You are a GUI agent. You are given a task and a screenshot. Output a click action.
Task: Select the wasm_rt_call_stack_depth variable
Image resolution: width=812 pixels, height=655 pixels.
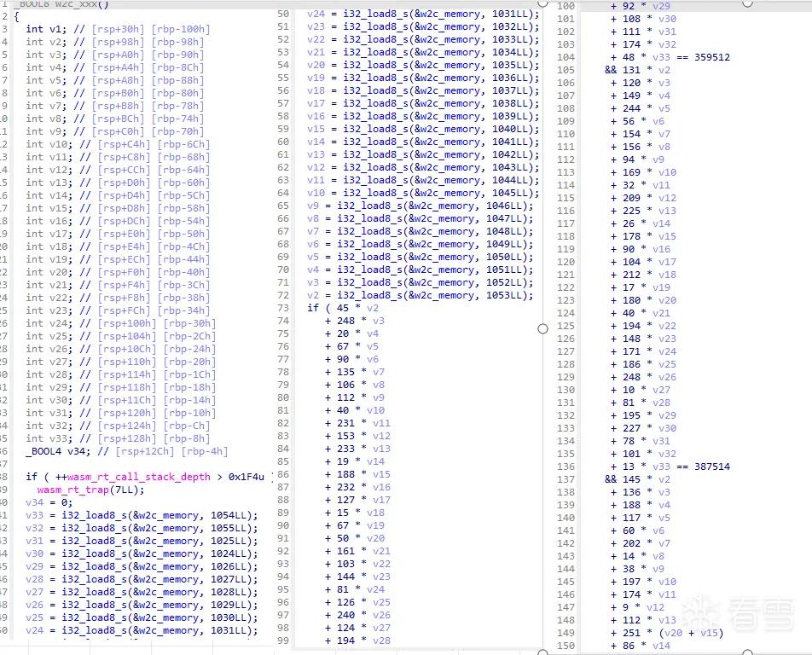coord(138,477)
